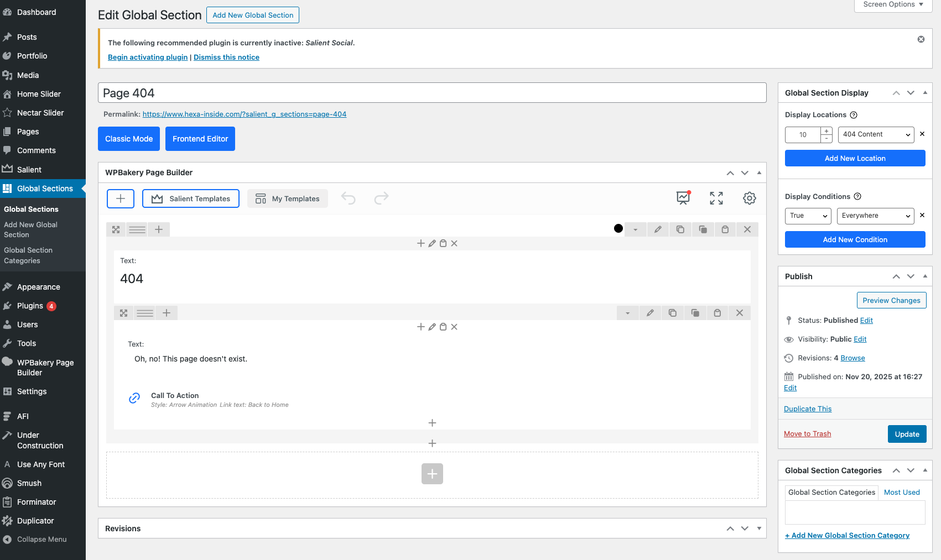Click the WPBakery undo arrow icon
This screenshot has width=941, height=560.
(349, 198)
